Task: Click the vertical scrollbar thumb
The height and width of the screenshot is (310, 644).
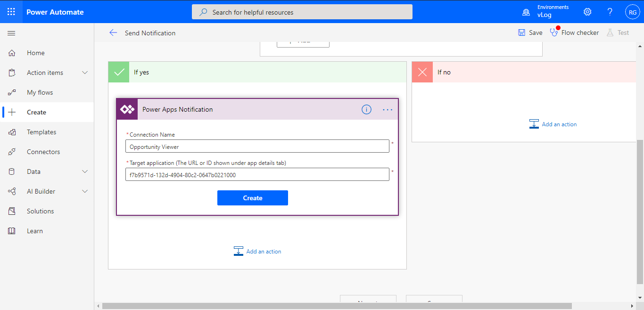Action: point(640,212)
